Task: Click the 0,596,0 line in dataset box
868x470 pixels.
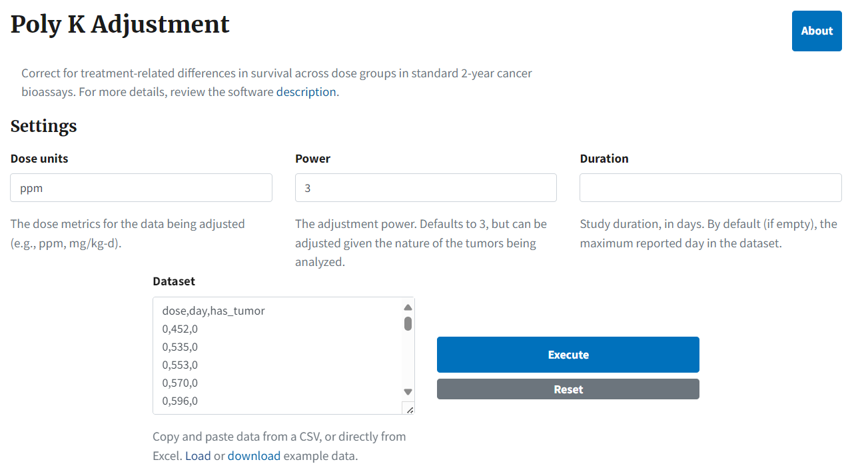Action: (x=180, y=401)
